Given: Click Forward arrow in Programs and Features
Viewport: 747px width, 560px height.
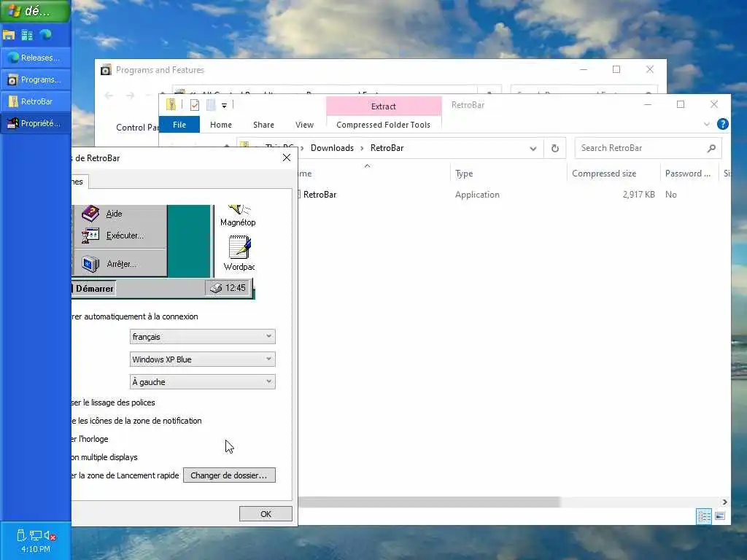Looking at the screenshot, I should (130, 96).
